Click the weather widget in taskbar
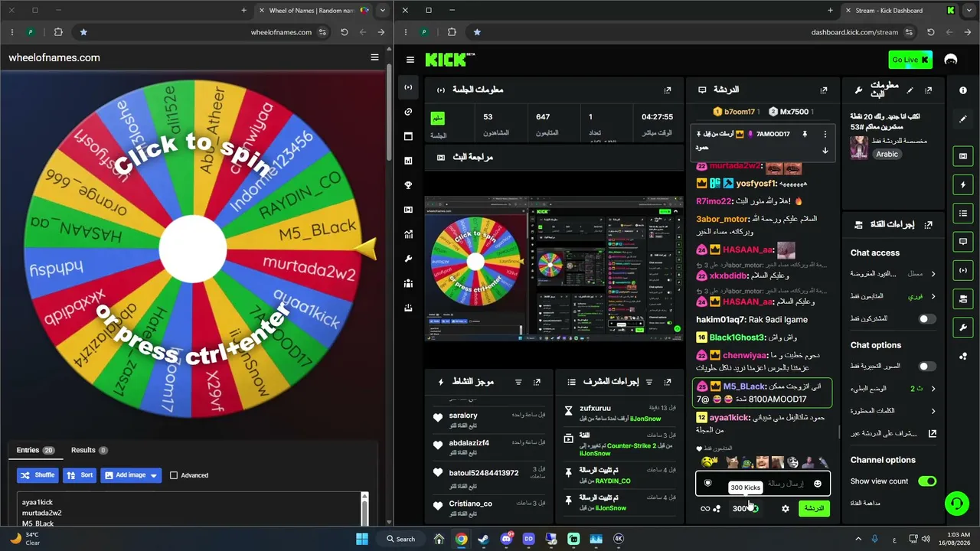 click(x=24, y=539)
